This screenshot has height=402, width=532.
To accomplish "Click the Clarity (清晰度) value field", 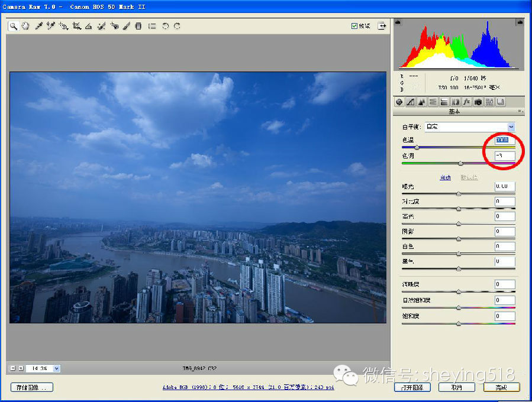I will point(505,284).
